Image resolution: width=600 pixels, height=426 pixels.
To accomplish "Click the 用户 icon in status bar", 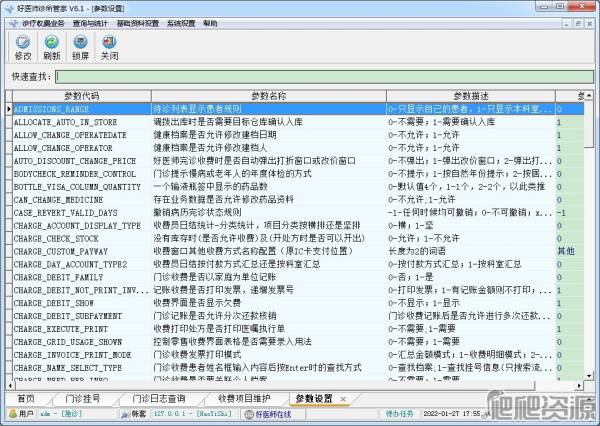I will pos(11,412).
